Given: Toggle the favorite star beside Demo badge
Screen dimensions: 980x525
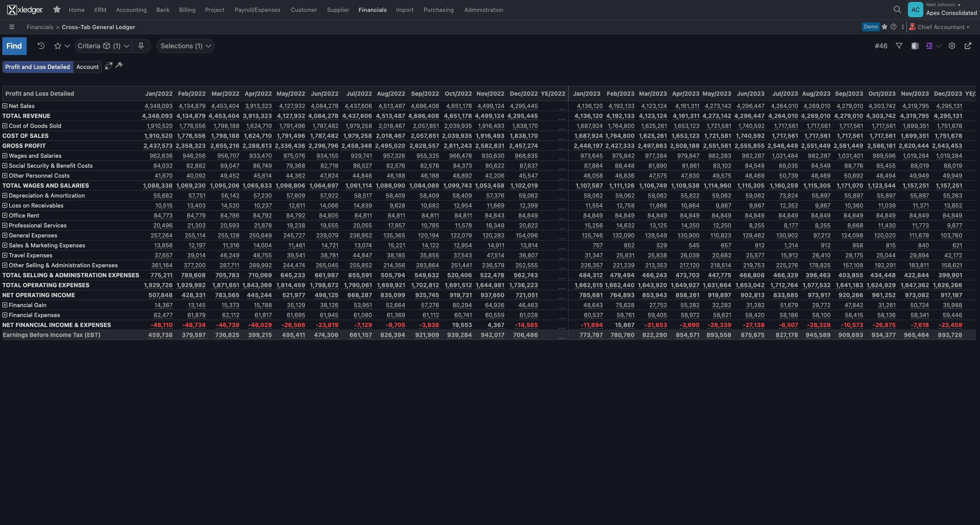Looking at the screenshot, I should click(x=884, y=27).
